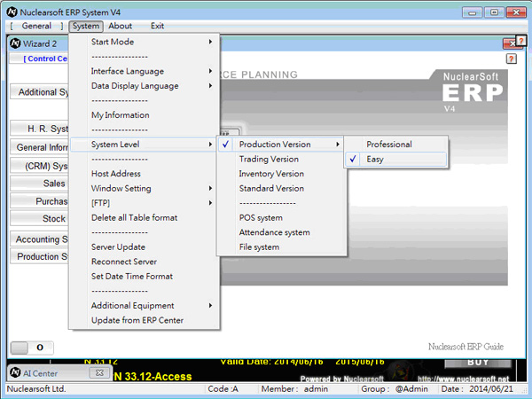Viewport: 532px width, 399px height.
Task: Select Attendance system option
Action: (280, 232)
